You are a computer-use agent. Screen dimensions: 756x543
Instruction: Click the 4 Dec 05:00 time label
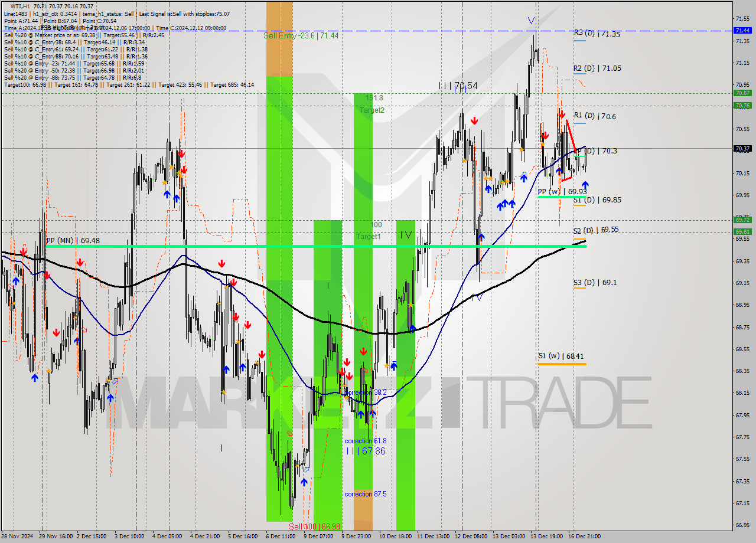point(167,537)
